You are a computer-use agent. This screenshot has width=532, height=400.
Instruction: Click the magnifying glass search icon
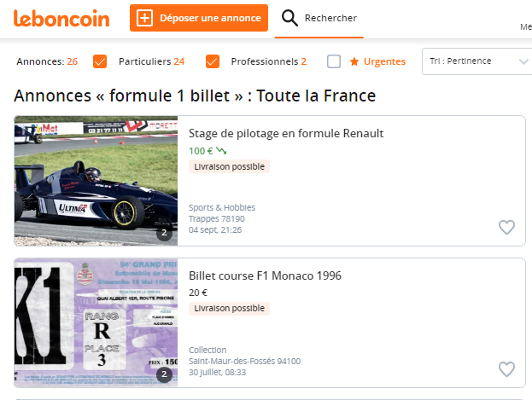pyautogui.click(x=290, y=18)
